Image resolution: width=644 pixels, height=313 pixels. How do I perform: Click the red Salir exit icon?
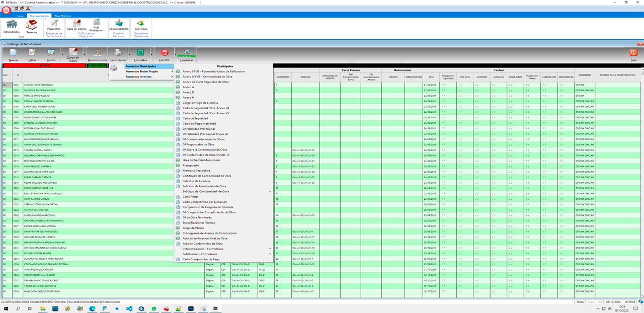pos(633,53)
